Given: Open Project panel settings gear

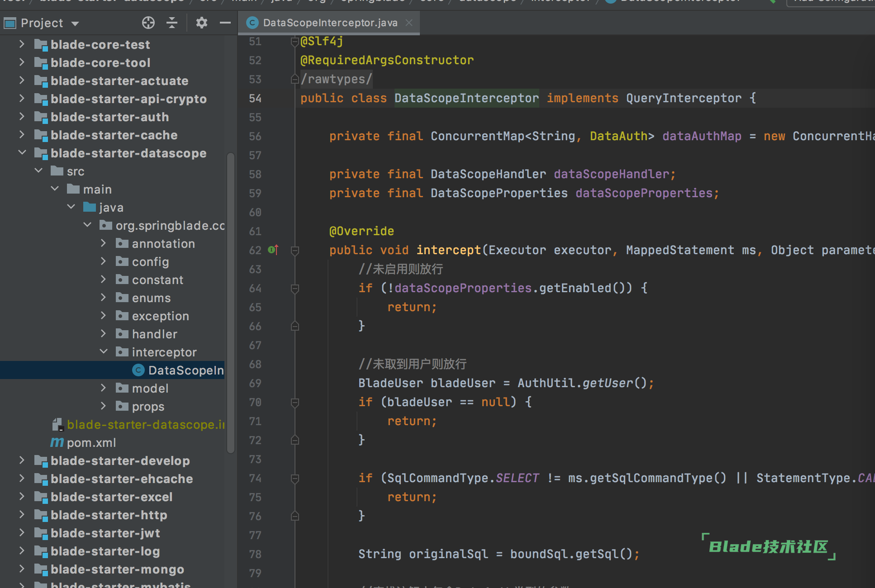Looking at the screenshot, I should pyautogui.click(x=201, y=23).
